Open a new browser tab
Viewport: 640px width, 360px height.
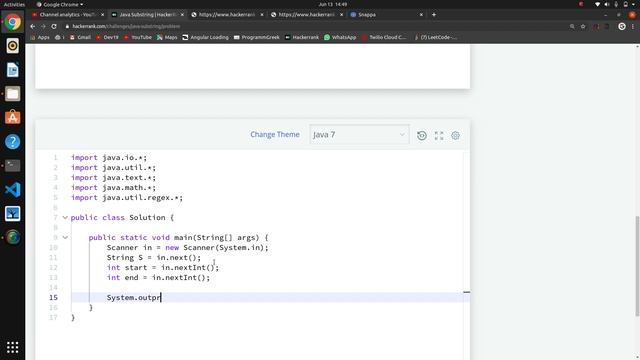click(434, 15)
